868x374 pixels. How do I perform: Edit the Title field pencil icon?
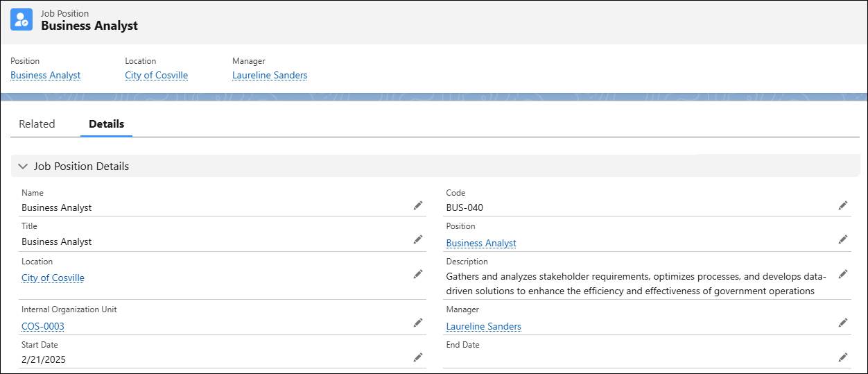418,239
